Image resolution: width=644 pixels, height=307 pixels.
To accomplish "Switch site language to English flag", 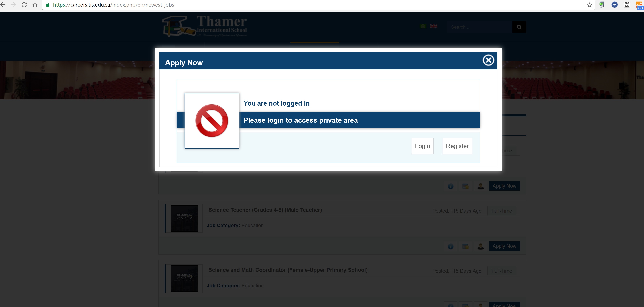I will click(434, 26).
